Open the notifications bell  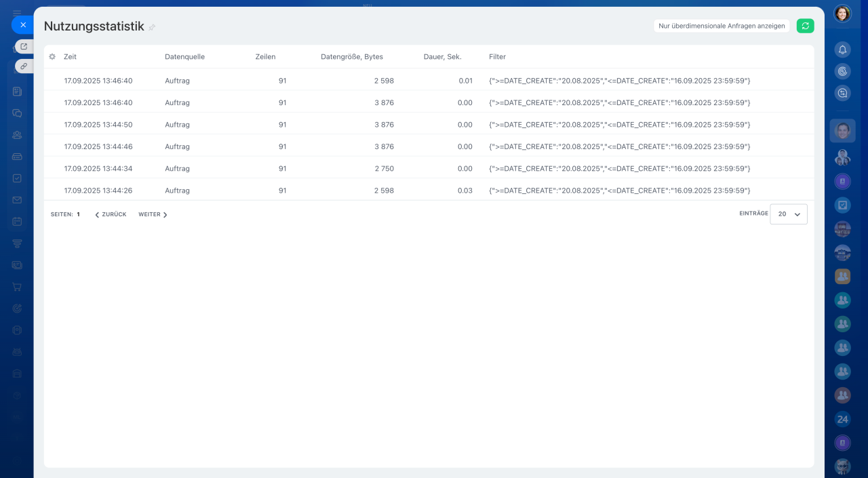point(842,49)
